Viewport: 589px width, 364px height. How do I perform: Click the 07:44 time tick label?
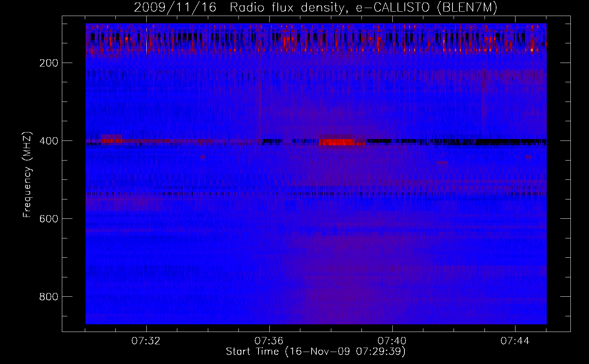point(515,341)
